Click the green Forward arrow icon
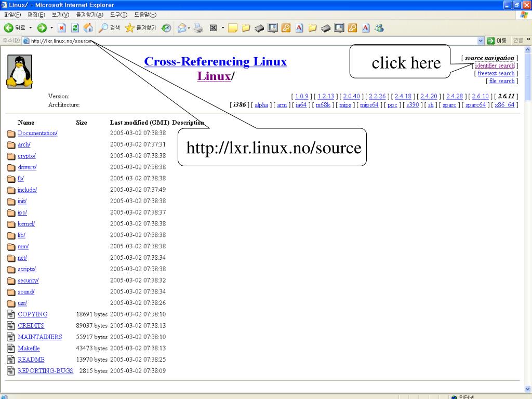 (x=42, y=28)
